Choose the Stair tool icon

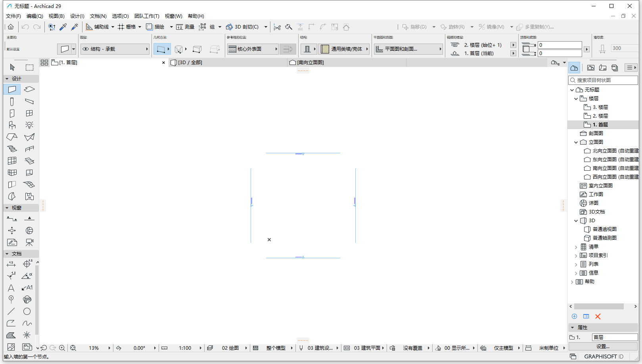click(12, 149)
